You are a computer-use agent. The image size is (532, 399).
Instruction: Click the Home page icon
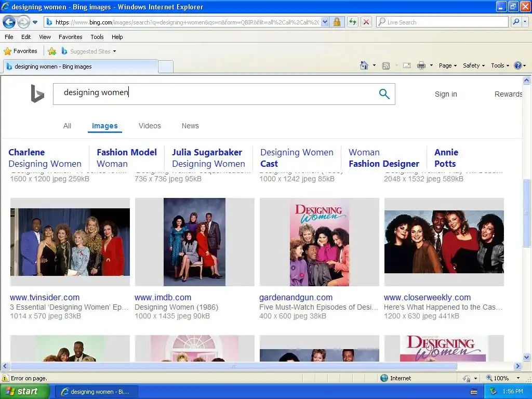click(364, 65)
